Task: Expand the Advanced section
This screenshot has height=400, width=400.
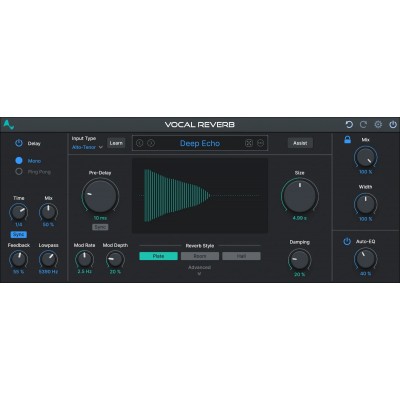Action: point(199,270)
